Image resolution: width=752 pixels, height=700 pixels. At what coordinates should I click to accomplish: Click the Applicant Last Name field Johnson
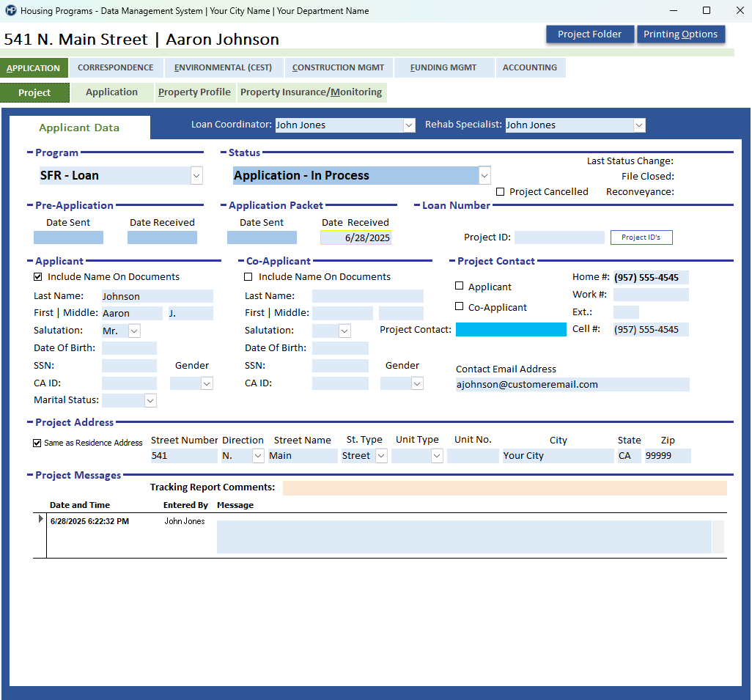pyautogui.click(x=158, y=297)
